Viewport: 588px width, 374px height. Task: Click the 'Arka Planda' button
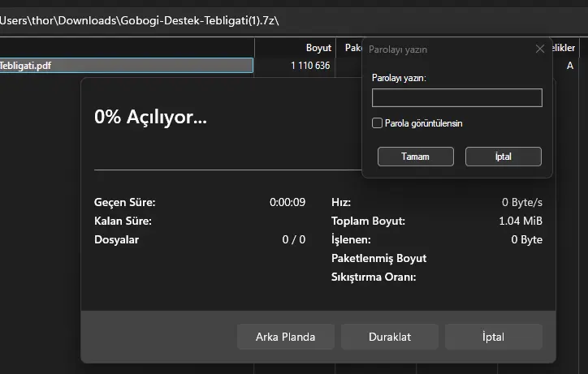click(285, 337)
